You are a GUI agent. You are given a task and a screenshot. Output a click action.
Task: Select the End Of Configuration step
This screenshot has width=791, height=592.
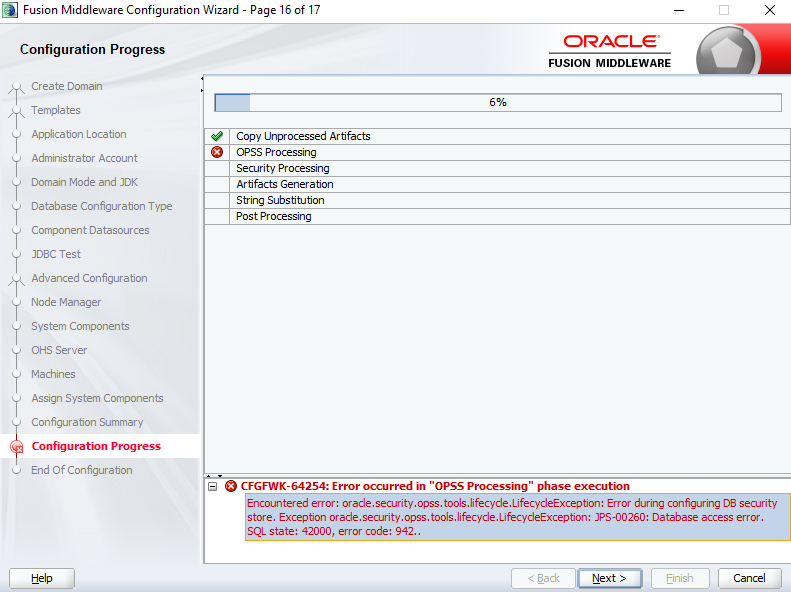[82, 470]
